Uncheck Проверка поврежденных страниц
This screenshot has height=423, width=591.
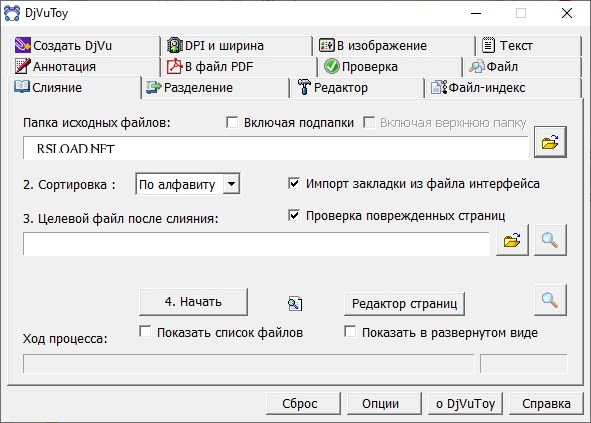click(294, 216)
